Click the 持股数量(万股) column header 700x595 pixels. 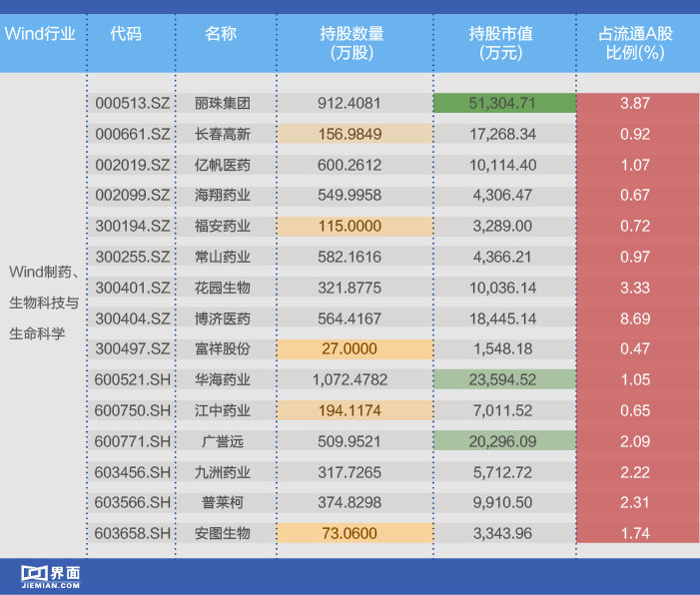point(351,43)
